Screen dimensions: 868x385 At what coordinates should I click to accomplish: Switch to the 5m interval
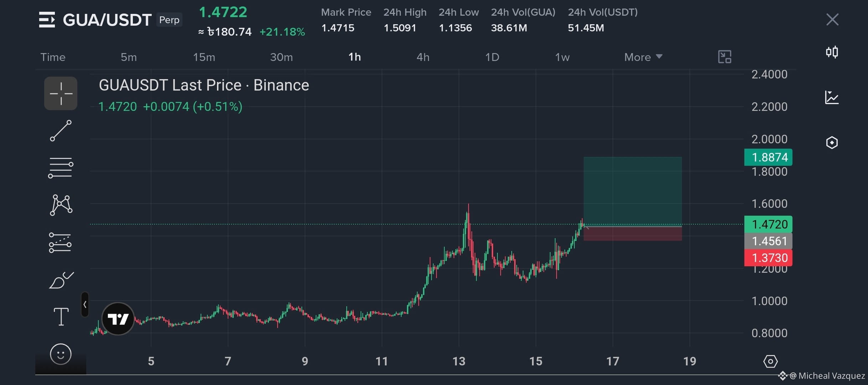(129, 57)
